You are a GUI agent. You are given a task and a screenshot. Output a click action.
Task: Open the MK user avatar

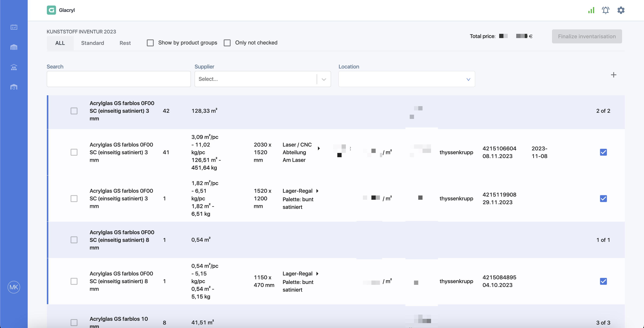tap(14, 287)
